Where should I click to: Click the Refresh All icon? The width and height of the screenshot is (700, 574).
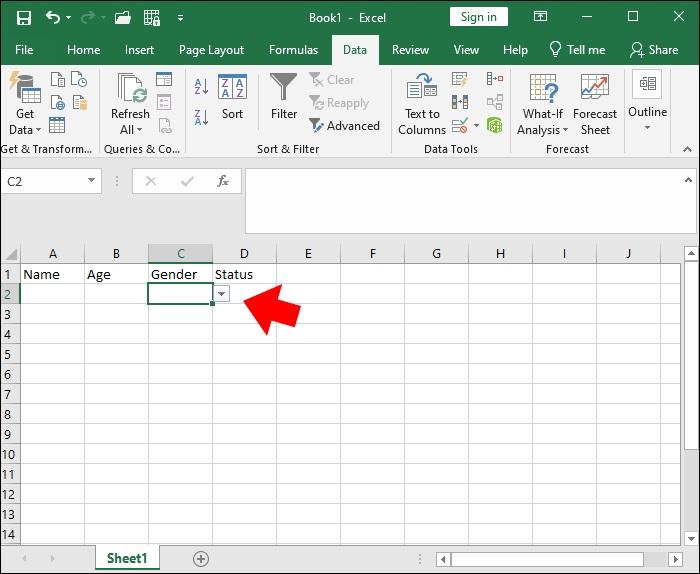[132, 88]
